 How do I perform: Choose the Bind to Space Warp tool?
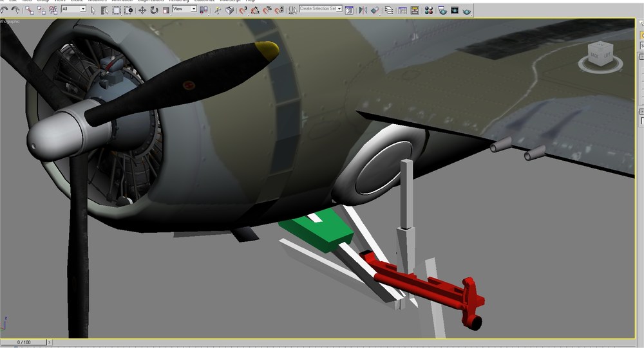[x=53, y=10]
